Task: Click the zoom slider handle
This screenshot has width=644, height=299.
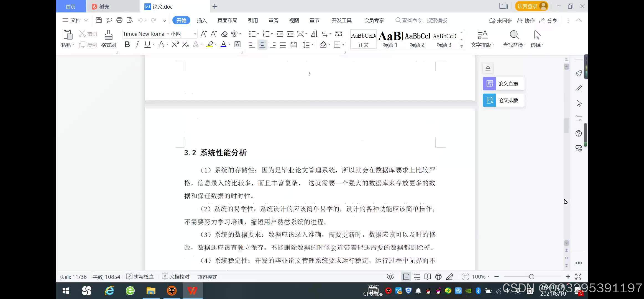Action: (x=531, y=277)
